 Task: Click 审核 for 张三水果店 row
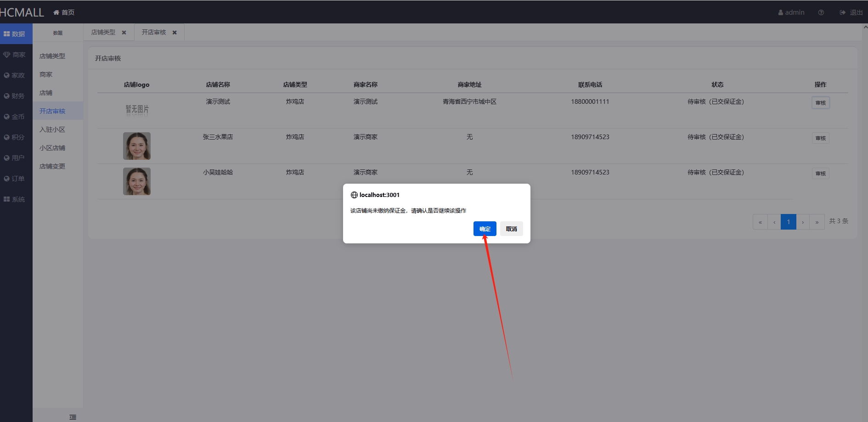820,138
